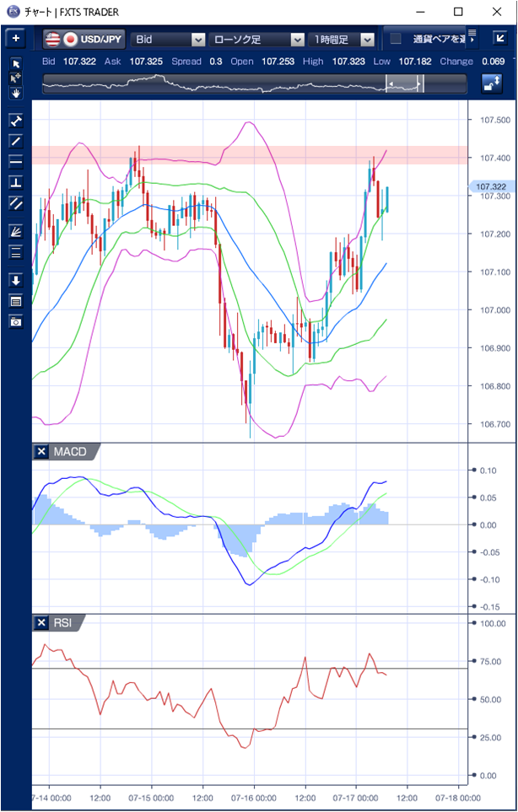Click the toolbar overflow arrow button

(x=472, y=39)
